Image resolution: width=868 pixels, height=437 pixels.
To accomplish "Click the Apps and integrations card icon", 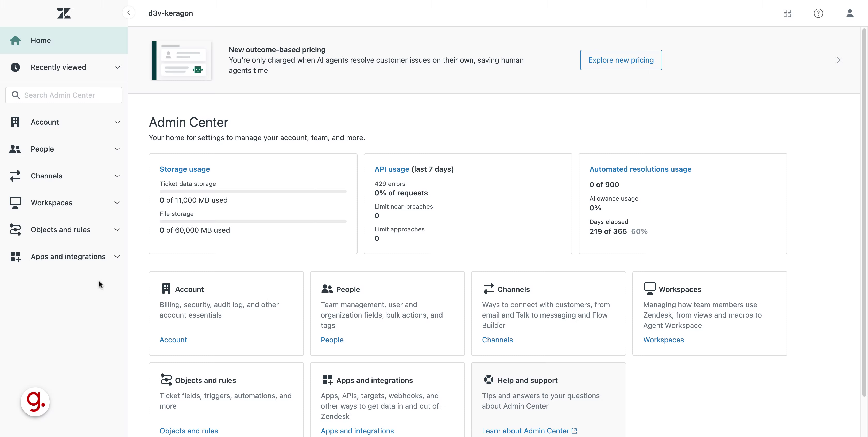I will point(328,380).
